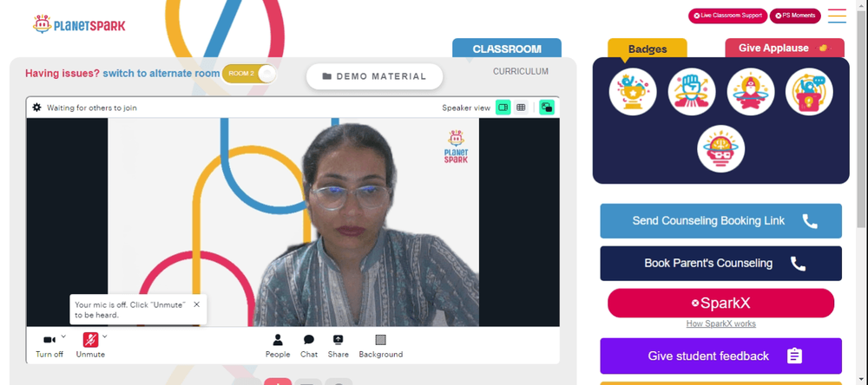Switch to the CURRICULUM tab
The width and height of the screenshot is (868, 385).
click(520, 71)
